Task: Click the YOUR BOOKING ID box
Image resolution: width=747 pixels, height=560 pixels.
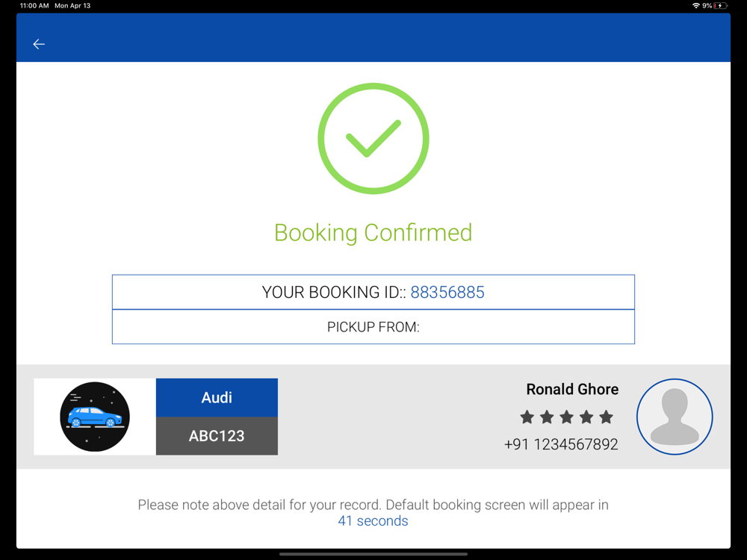Action: [373, 292]
